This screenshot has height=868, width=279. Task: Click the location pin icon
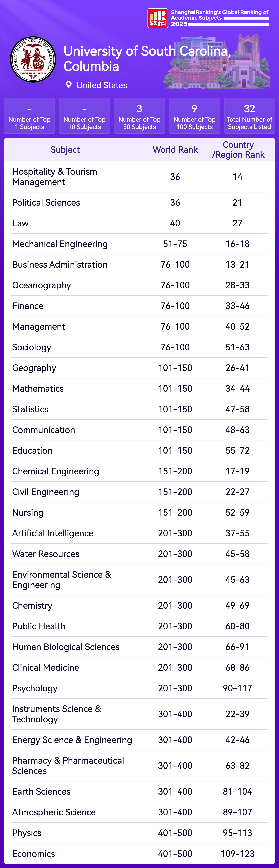pyautogui.click(x=69, y=85)
